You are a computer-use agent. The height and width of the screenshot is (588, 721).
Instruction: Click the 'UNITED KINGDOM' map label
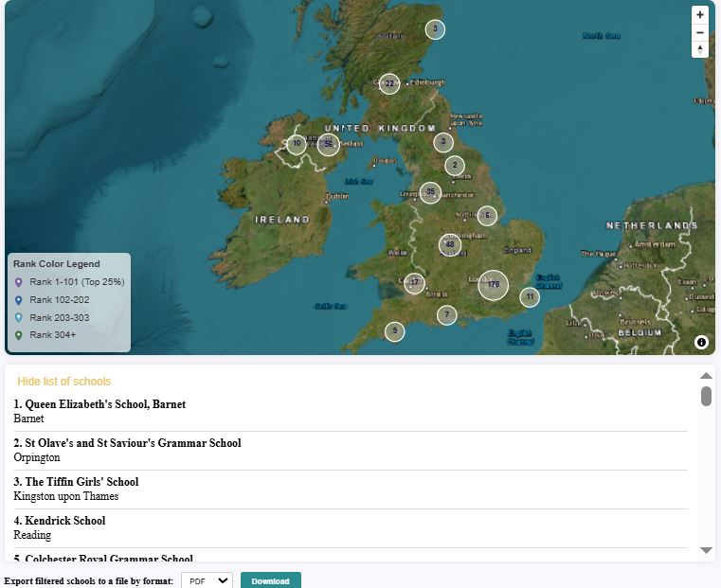380,128
